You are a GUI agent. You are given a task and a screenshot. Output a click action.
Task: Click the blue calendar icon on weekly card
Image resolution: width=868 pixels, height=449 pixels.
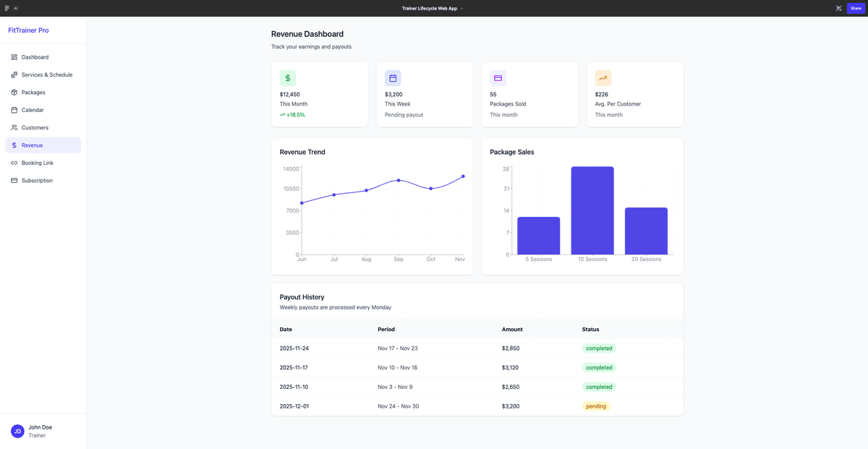pos(393,77)
